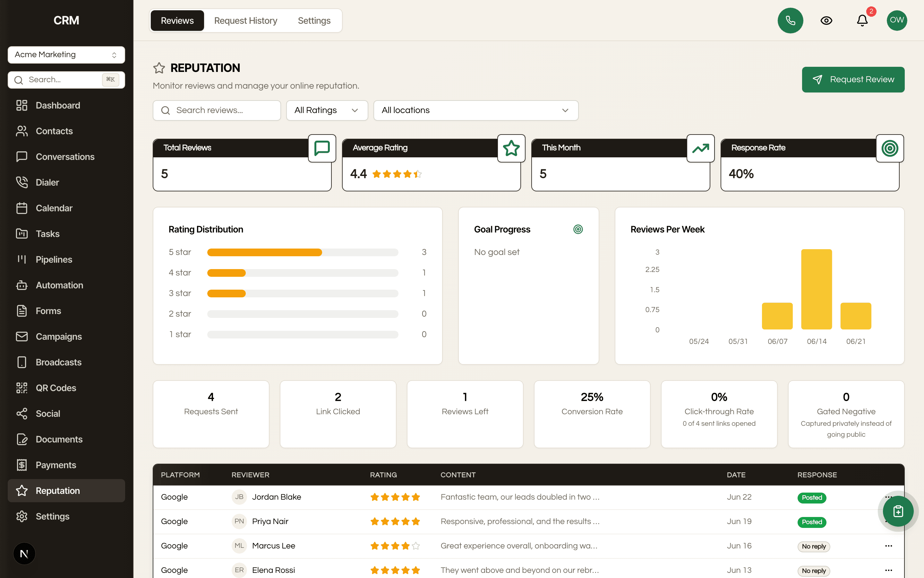Open Documents in the sidebar
Viewport: 924px width, 578px height.
click(66, 439)
